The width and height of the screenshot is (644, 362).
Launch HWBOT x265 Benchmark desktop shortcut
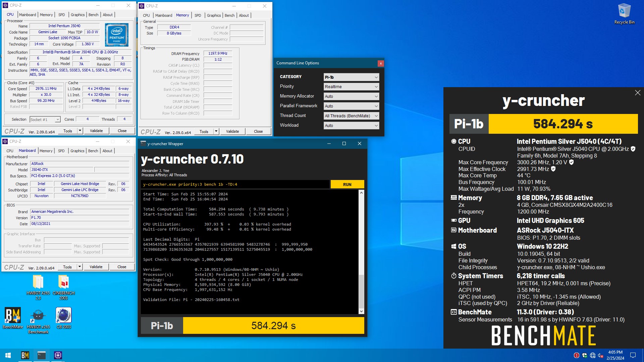pos(38,321)
